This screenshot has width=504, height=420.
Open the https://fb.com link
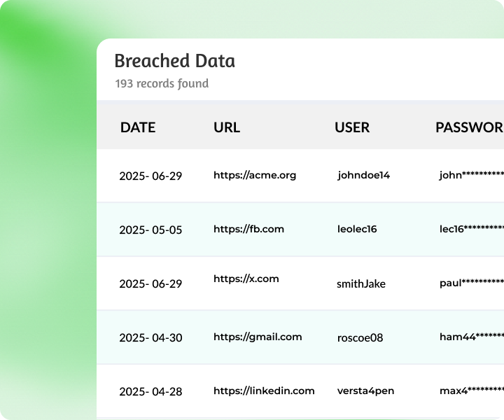248,229
